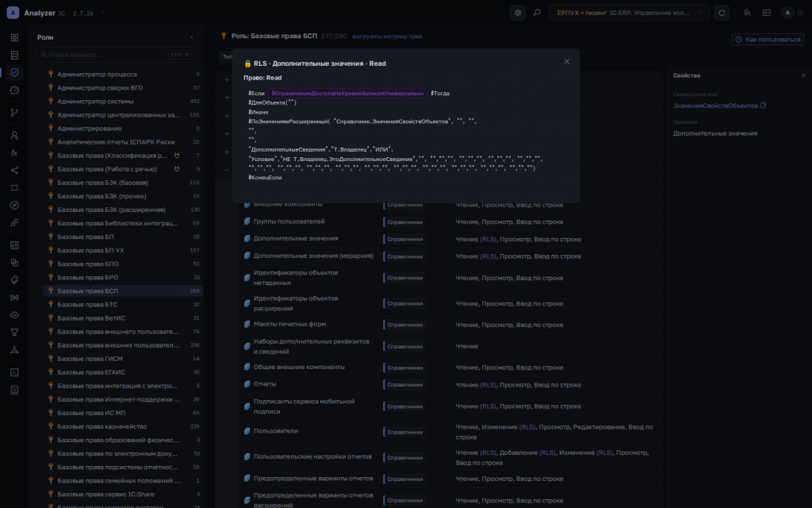Click the magnifier search icon in header
Image resolution: width=812 pixels, height=508 pixels.
537,13
